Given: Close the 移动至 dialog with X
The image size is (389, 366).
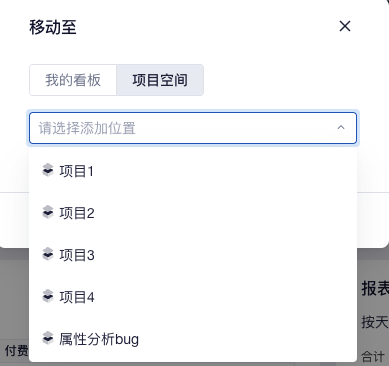Looking at the screenshot, I should [x=345, y=26].
